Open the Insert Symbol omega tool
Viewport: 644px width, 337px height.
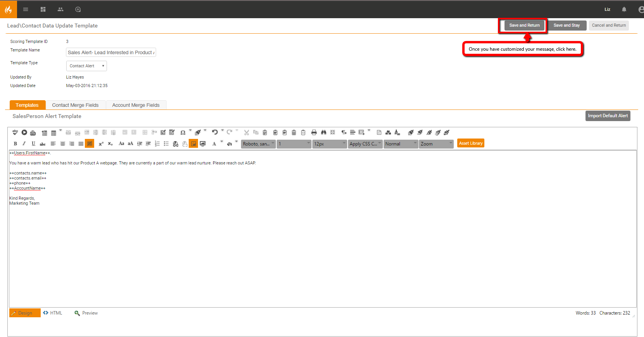(x=183, y=132)
